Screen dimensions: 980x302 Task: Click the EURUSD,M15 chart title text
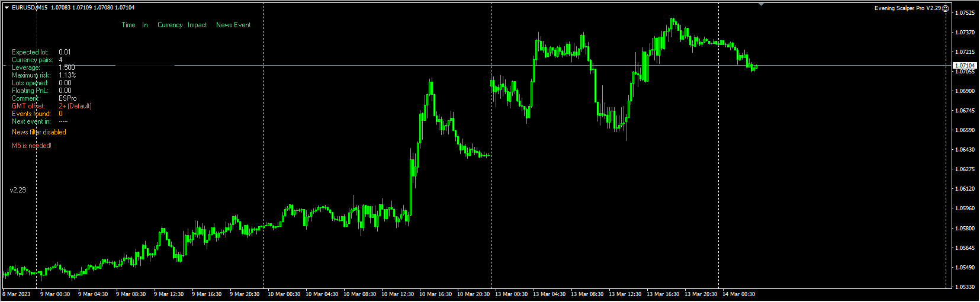30,8
